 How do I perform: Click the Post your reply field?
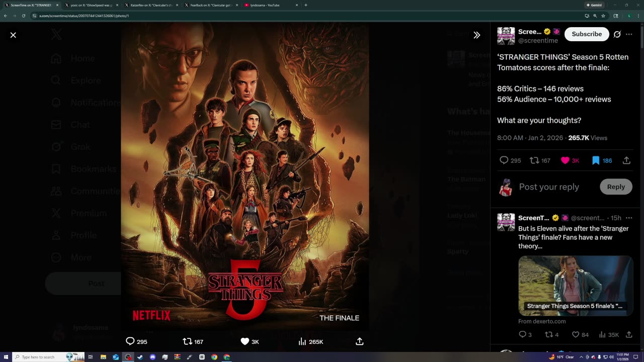click(x=549, y=187)
